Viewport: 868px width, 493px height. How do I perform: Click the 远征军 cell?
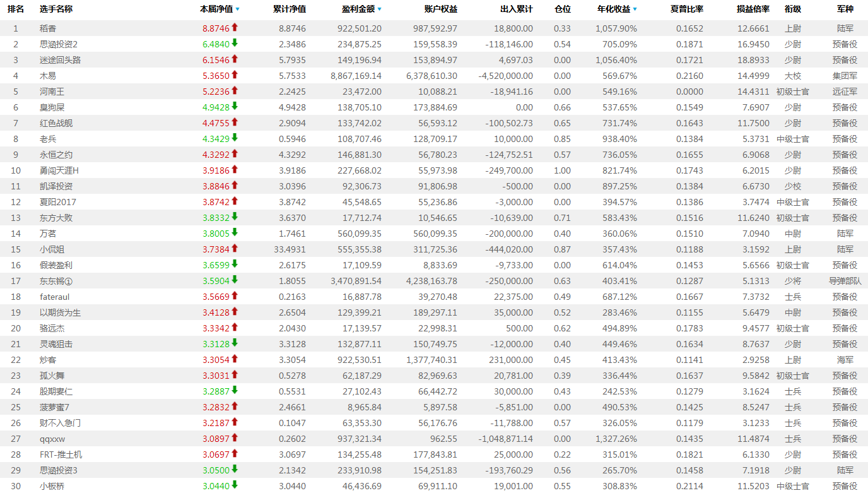[845, 92]
